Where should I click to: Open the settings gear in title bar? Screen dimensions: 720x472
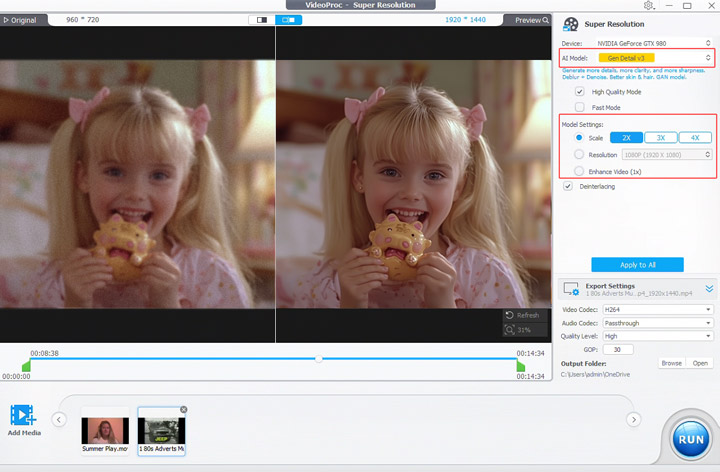point(648,6)
